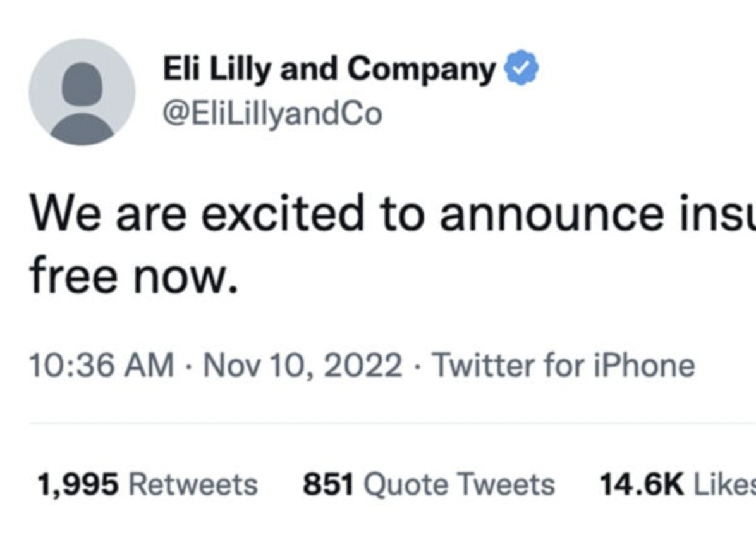Open the Eli Lilly and Company display name

(329, 68)
